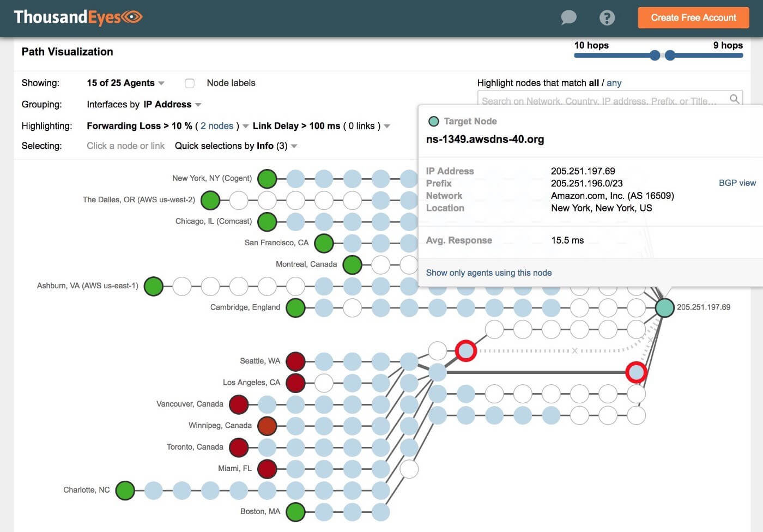Click the left hops slider handle

point(655,55)
